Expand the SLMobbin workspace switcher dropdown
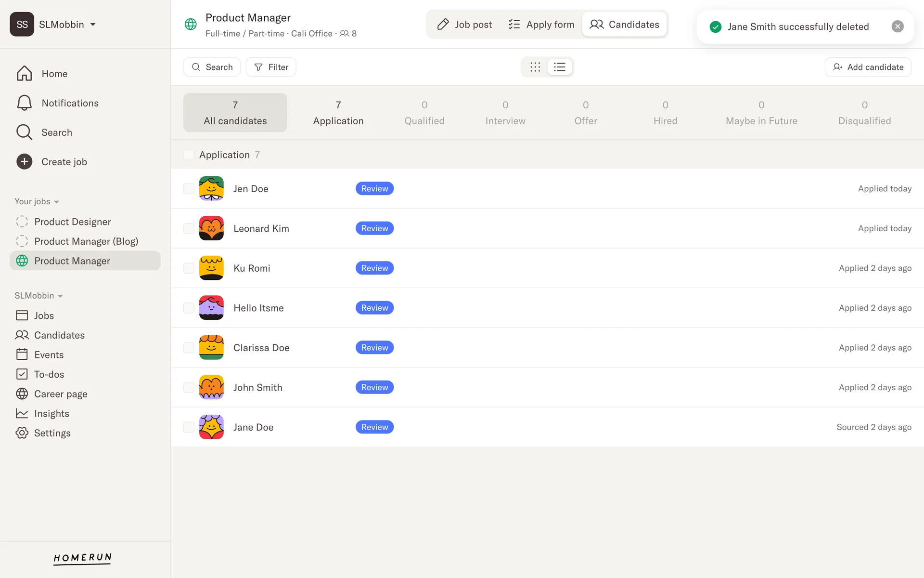The height and width of the screenshot is (578, 924). [x=93, y=25]
